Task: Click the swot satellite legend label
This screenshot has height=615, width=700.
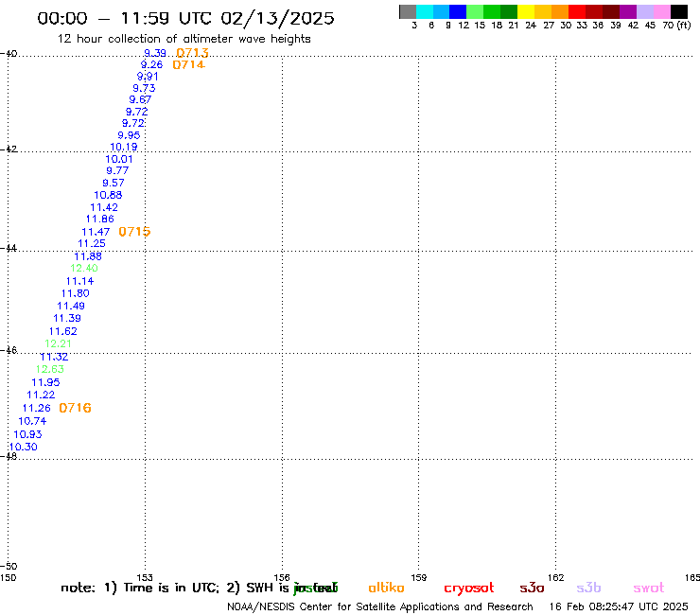Action: tap(649, 589)
